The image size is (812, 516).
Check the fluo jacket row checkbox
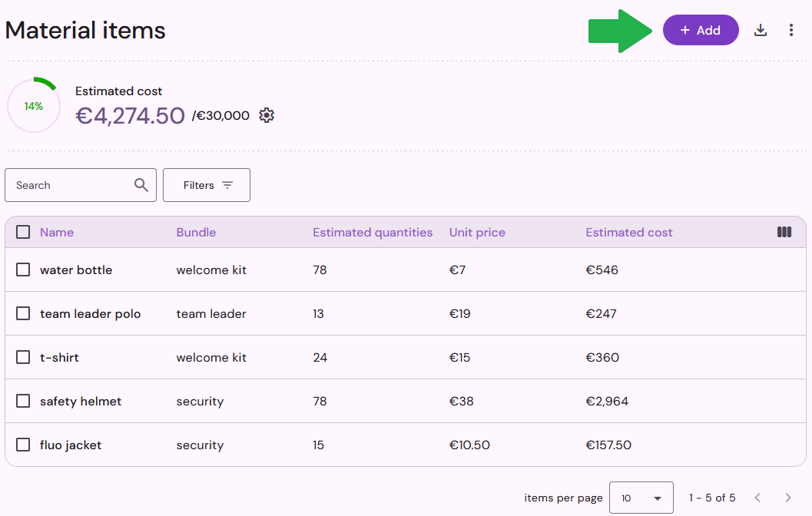pyautogui.click(x=23, y=445)
